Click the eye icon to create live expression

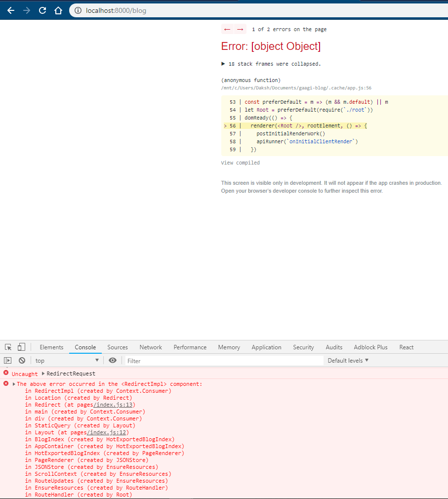[113, 360]
